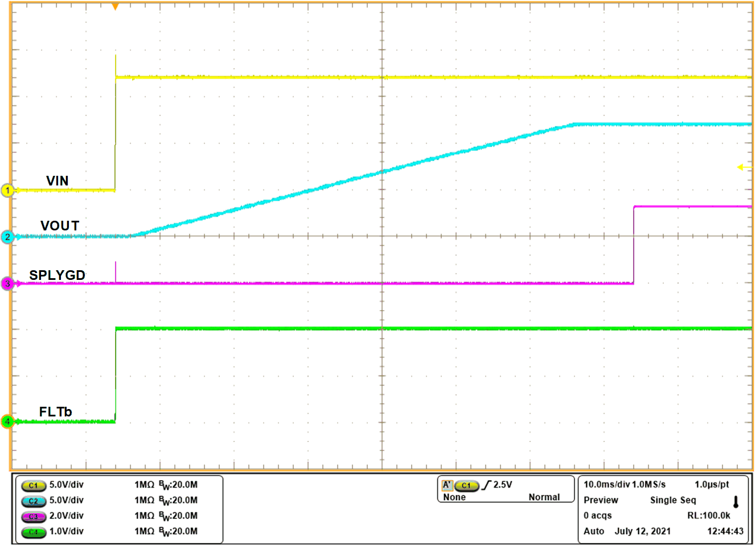Image resolution: width=756 pixels, height=545 pixels.
Task: Select channel 1 ground reference marker
Action: coord(7,190)
